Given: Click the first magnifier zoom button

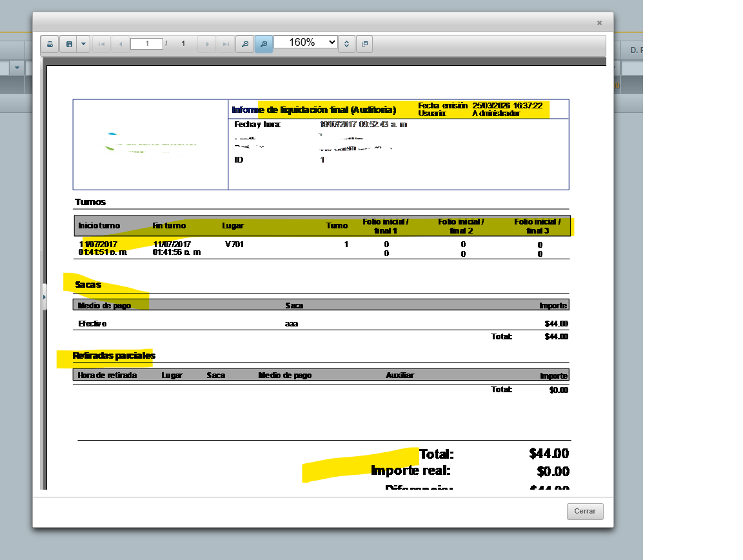Looking at the screenshot, I should pos(244,44).
